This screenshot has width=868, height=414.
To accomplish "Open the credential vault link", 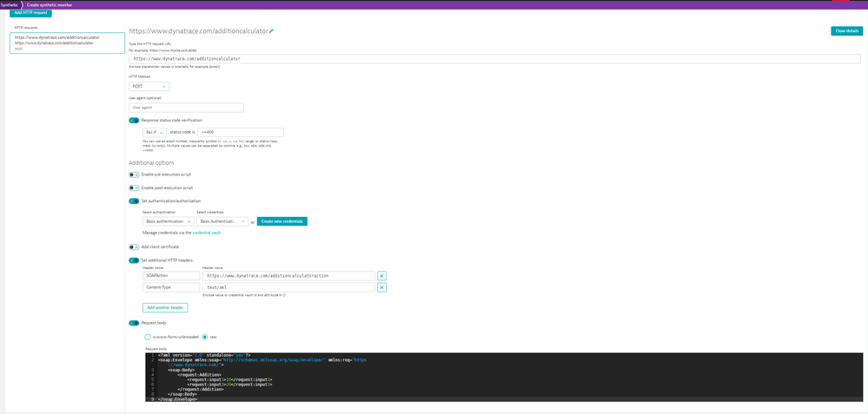I will tap(207, 233).
